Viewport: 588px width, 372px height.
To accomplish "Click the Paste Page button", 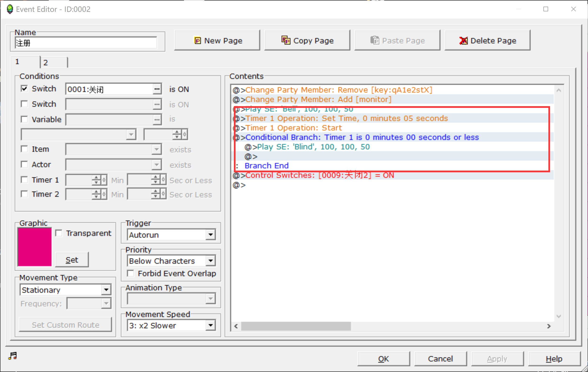I will [397, 40].
